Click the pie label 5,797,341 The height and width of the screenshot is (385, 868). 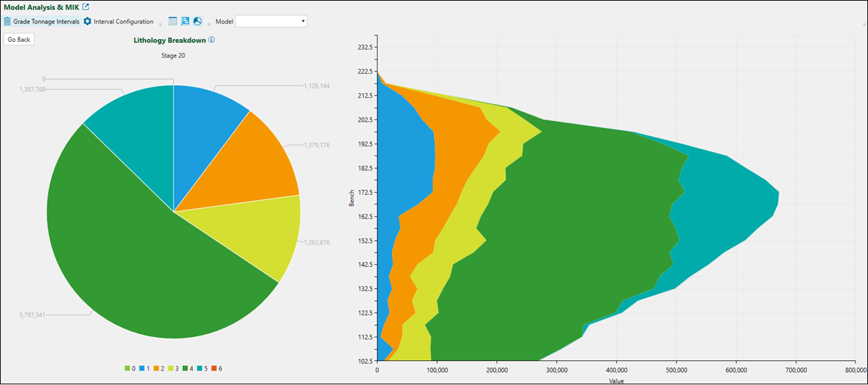pos(33,315)
